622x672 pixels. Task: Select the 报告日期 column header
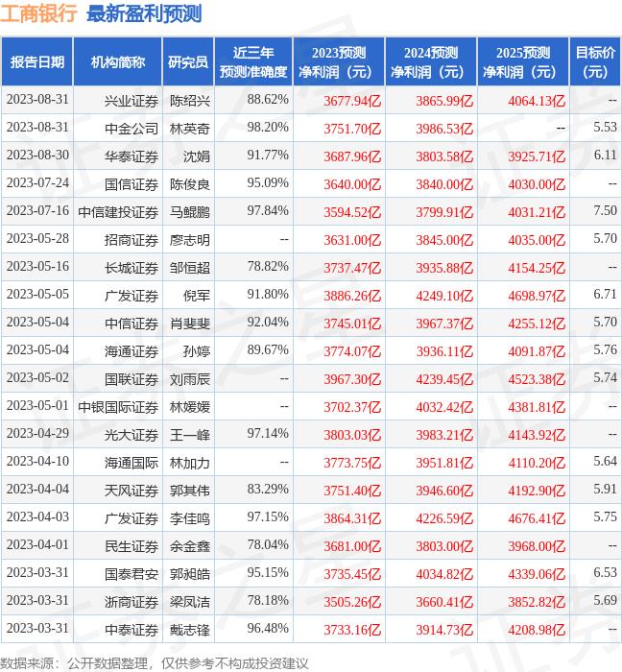(x=37, y=62)
